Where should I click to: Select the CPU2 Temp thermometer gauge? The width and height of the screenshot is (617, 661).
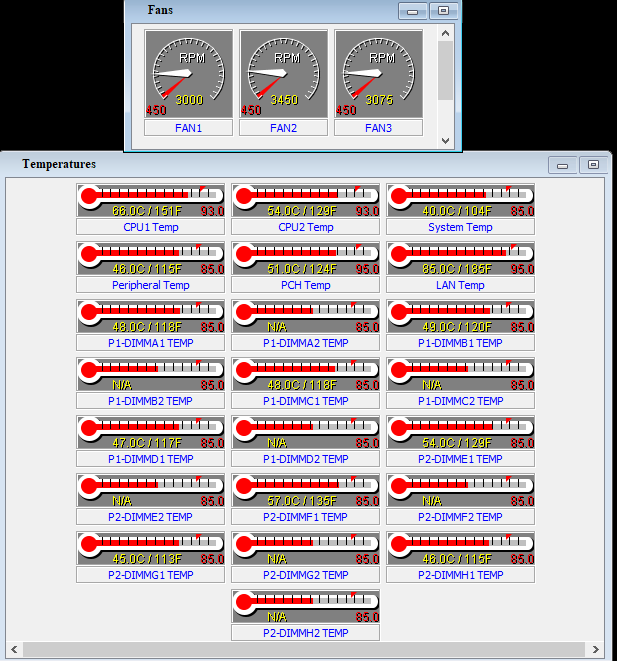tap(306, 200)
